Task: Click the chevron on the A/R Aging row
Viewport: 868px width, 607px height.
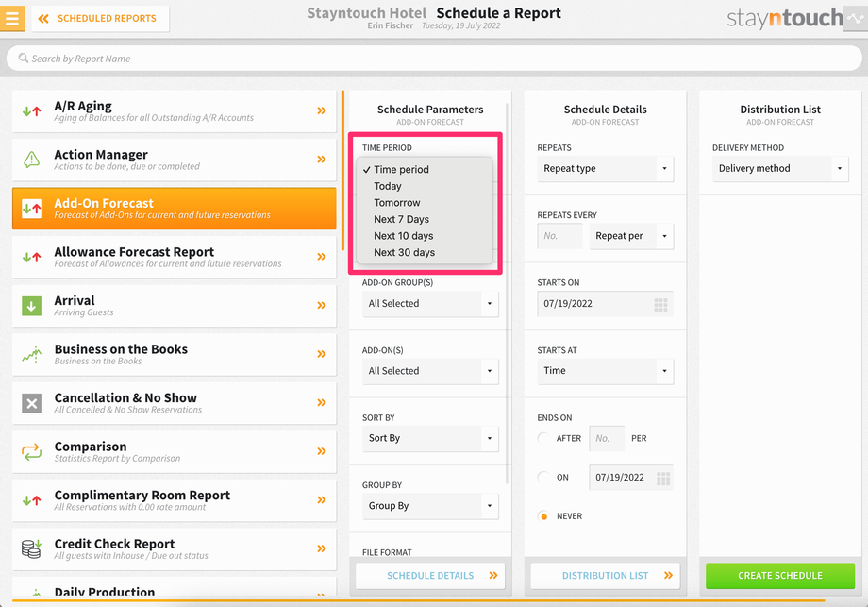Action: [322, 110]
